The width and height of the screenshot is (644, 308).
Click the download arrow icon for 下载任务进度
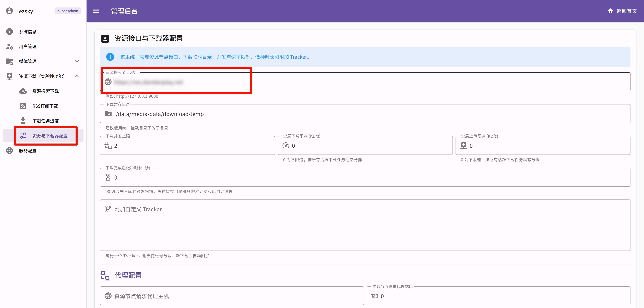23,121
